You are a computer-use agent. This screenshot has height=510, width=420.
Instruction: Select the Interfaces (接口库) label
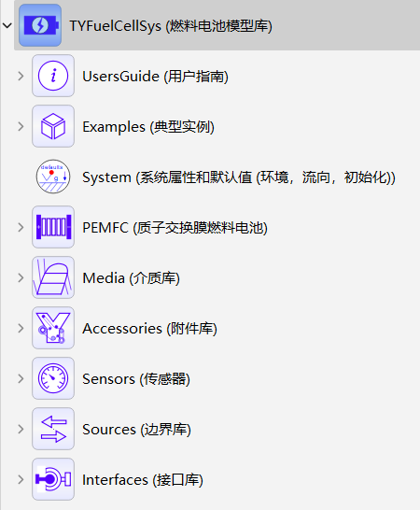(143, 480)
